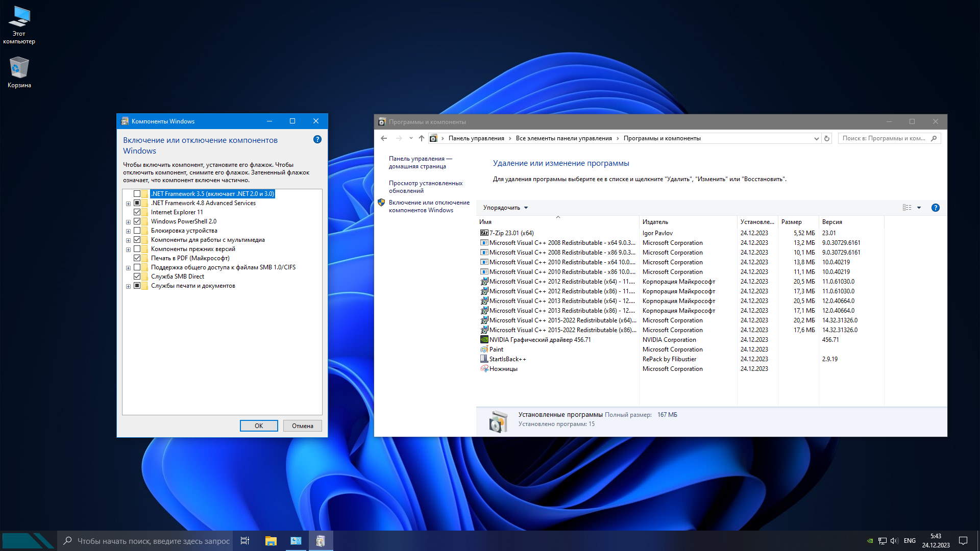Uncheck Internet Explorer 11 component

tap(137, 212)
